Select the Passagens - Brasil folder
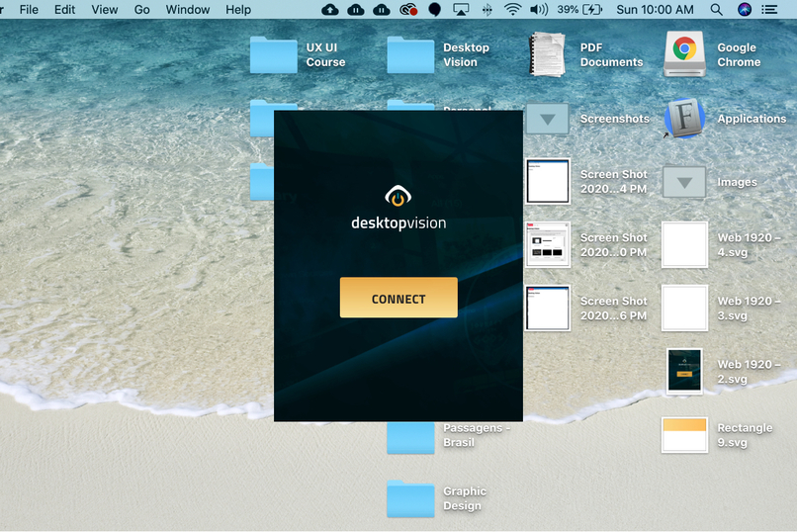The width and height of the screenshot is (797, 532). pyautogui.click(x=410, y=438)
